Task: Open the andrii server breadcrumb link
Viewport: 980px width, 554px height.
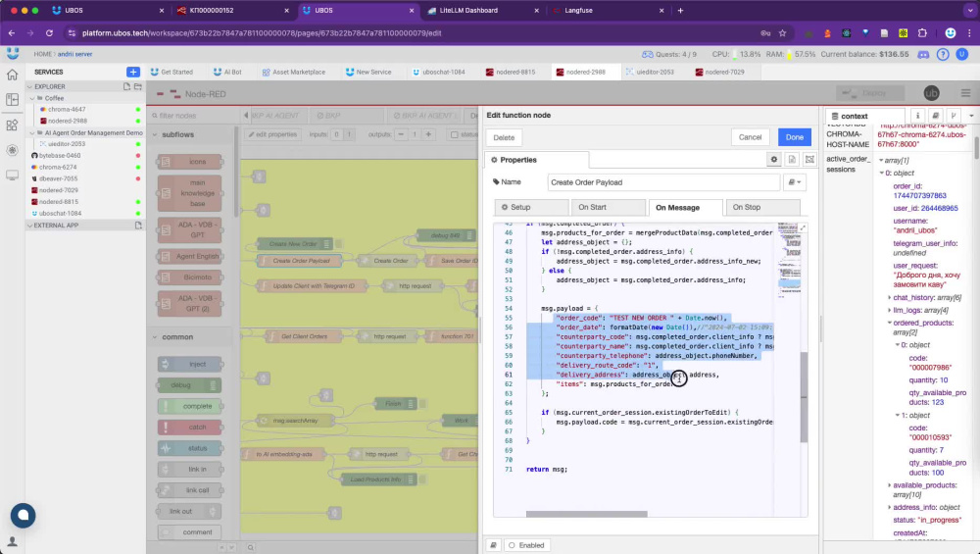Action: 75,54
